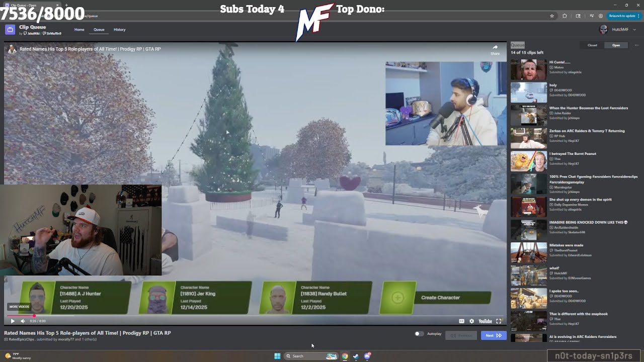The image size is (644, 362).
Task: Open Google Chrome from the taskbar
Action: 345,356
